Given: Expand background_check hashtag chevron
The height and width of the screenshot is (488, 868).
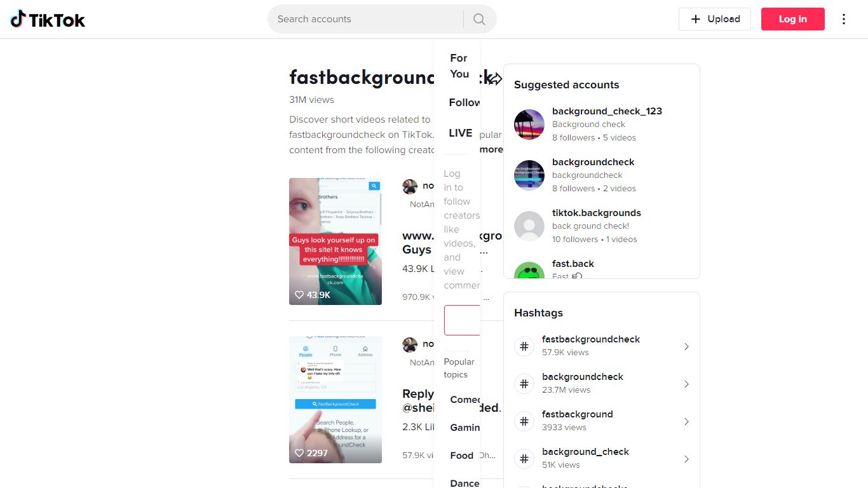Looking at the screenshot, I should tap(686, 459).
